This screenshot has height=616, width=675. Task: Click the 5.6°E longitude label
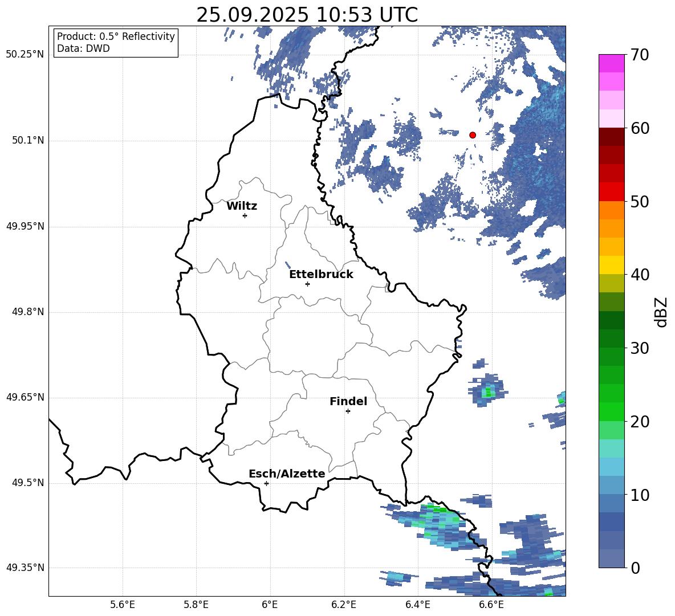point(123,605)
